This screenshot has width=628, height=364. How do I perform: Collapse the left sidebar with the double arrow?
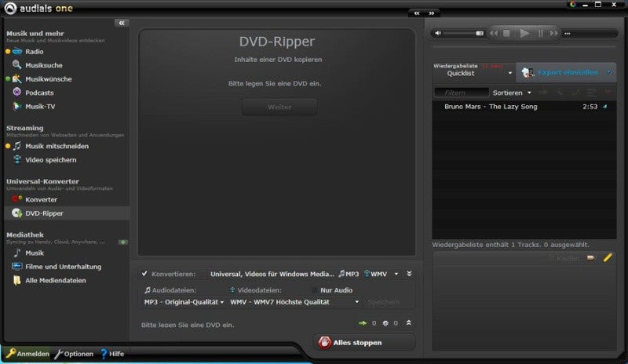point(122,24)
